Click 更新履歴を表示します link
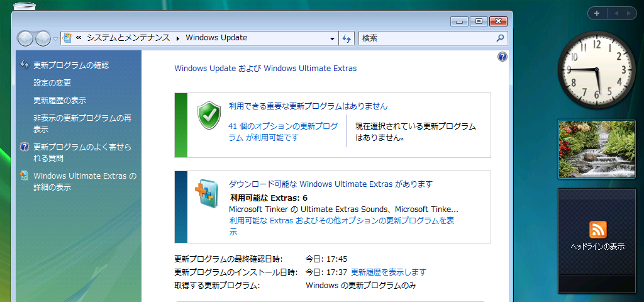 tap(389, 272)
